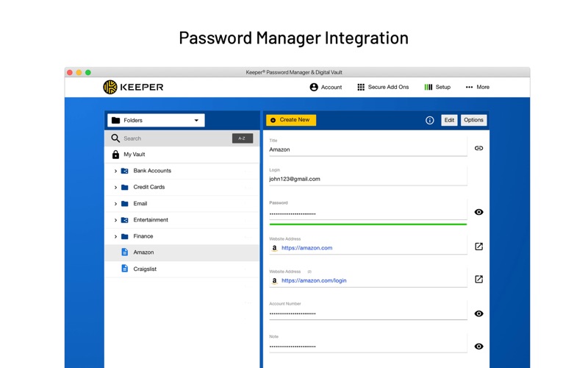Click the info icon beside Edit
The height and width of the screenshot is (368, 588).
click(430, 120)
